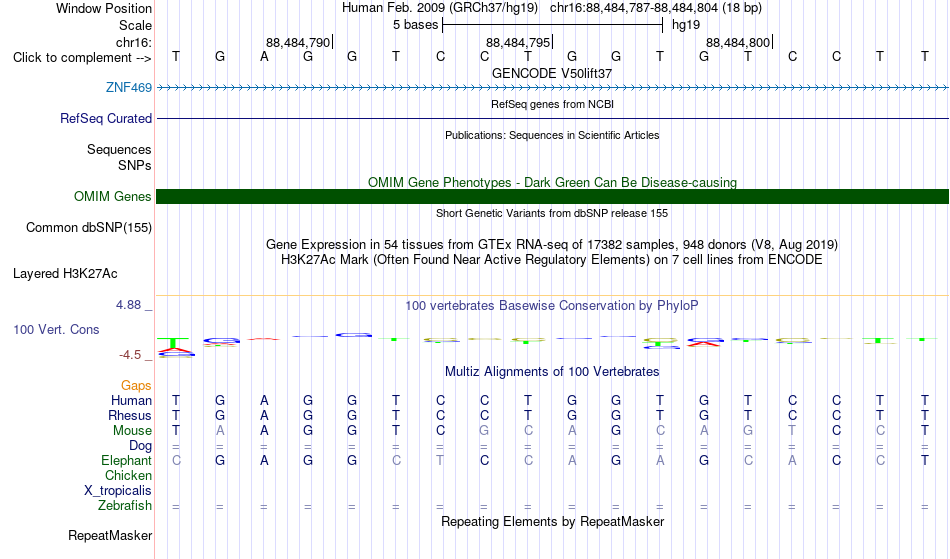The height and width of the screenshot is (559, 950).
Task: Open the RefSeq Curated track label
Action: pyautogui.click(x=106, y=119)
